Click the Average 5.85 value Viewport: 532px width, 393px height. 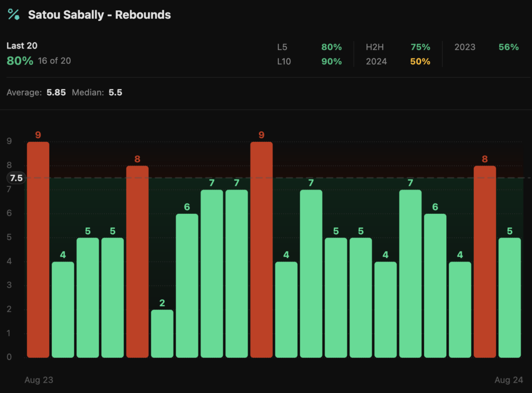(56, 92)
